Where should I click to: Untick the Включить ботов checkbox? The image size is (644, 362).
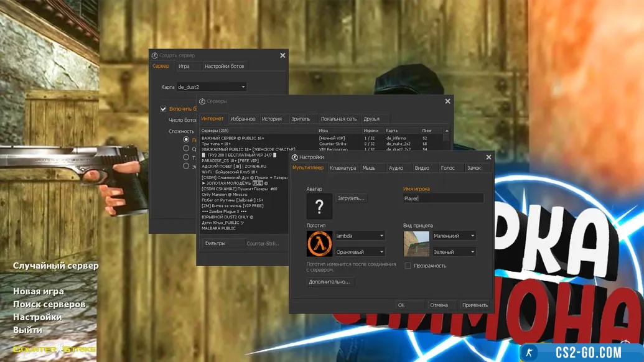(x=163, y=109)
